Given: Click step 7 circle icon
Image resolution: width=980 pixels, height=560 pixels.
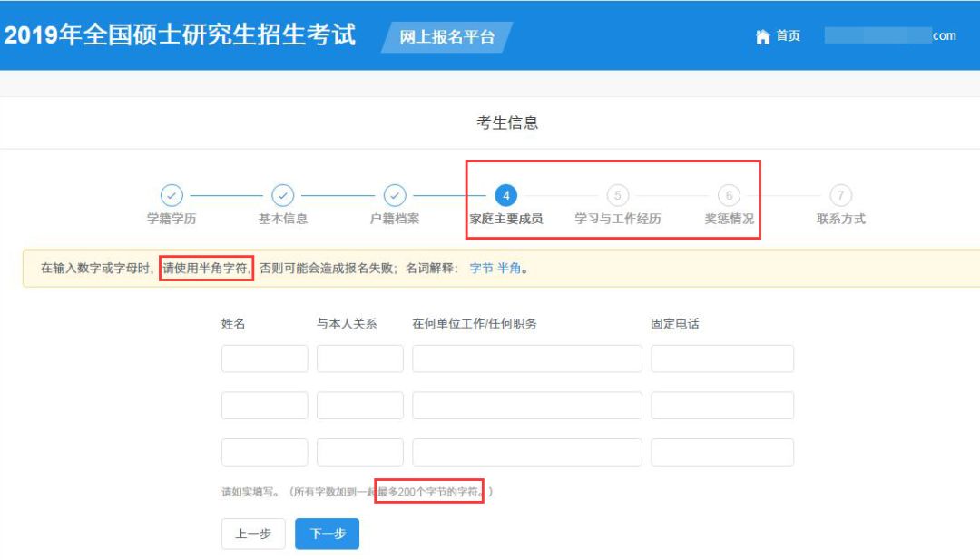Looking at the screenshot, I should 841,195.
